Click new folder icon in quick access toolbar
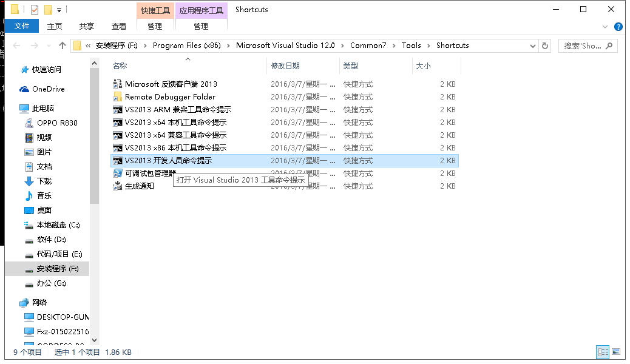 coord(48,9)
